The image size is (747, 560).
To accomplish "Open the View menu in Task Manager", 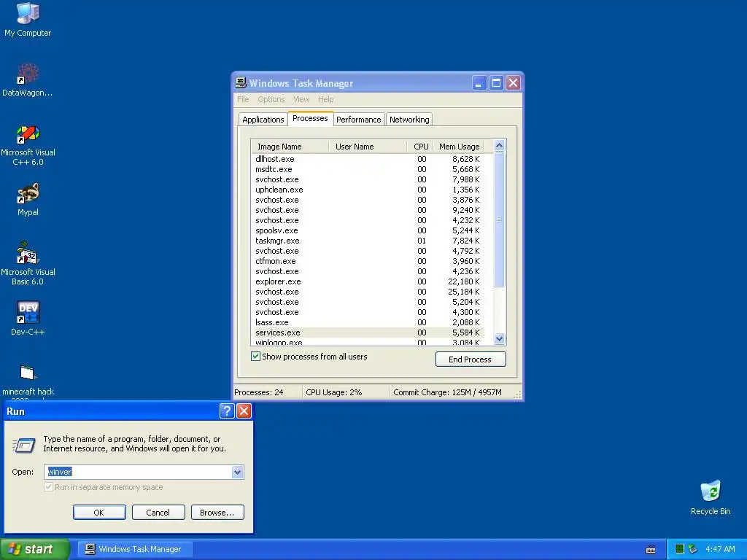I will (301, 99).
